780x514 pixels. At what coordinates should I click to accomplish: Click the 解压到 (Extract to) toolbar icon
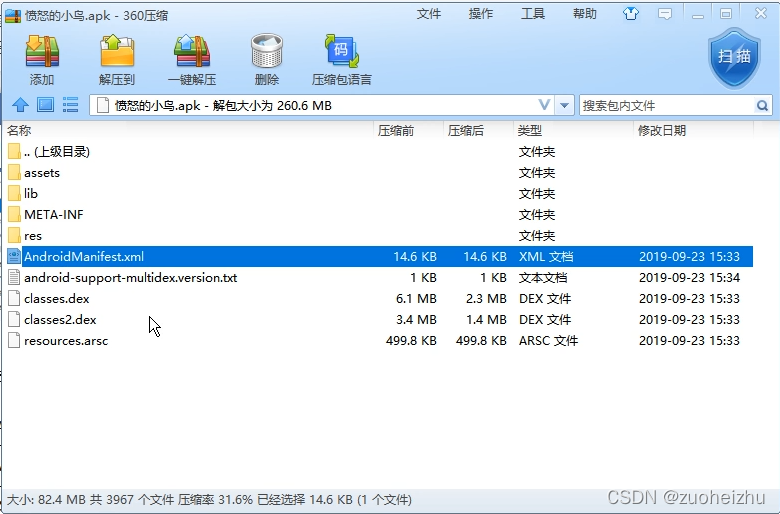tap(117, 51)
